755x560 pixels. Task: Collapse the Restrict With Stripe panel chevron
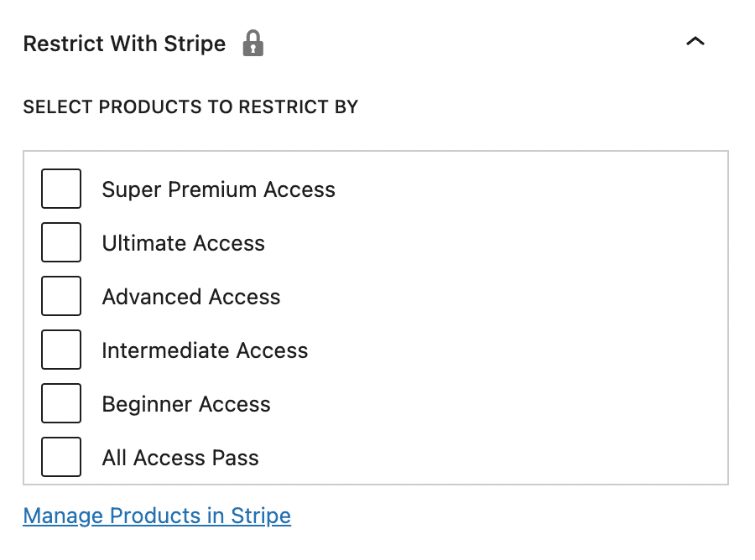(695, 42)
